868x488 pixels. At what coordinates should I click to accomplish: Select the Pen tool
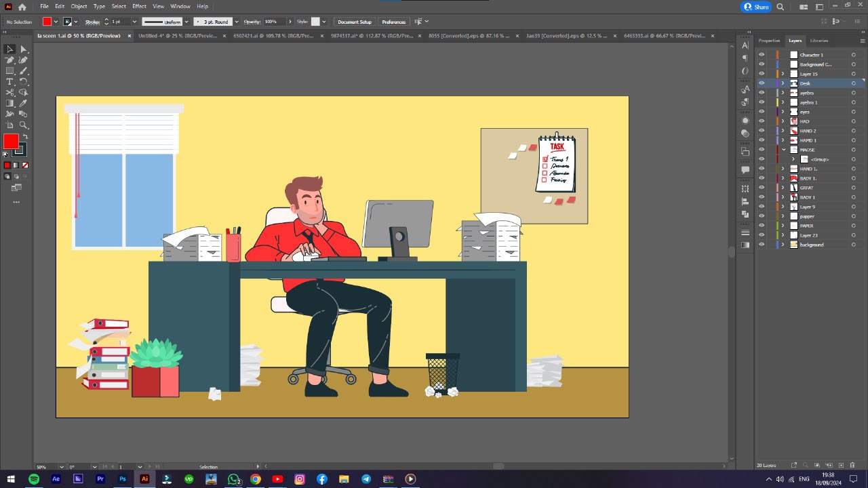click(9, 60)
